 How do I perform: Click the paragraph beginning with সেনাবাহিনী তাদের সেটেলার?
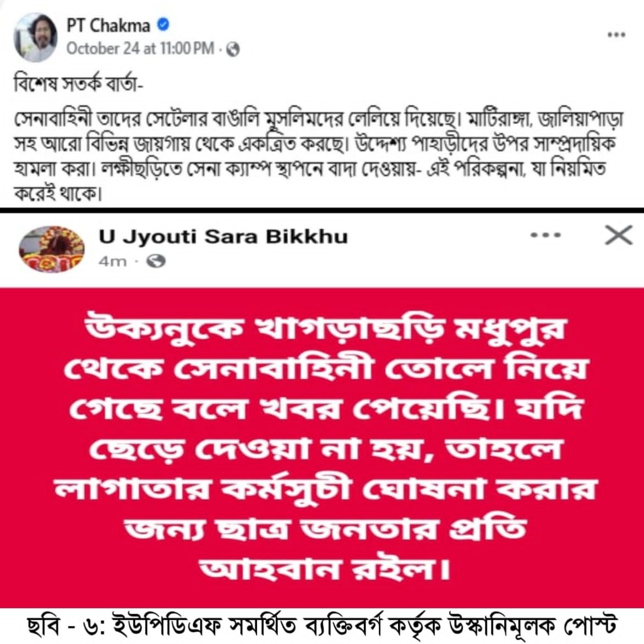point(319,157)
